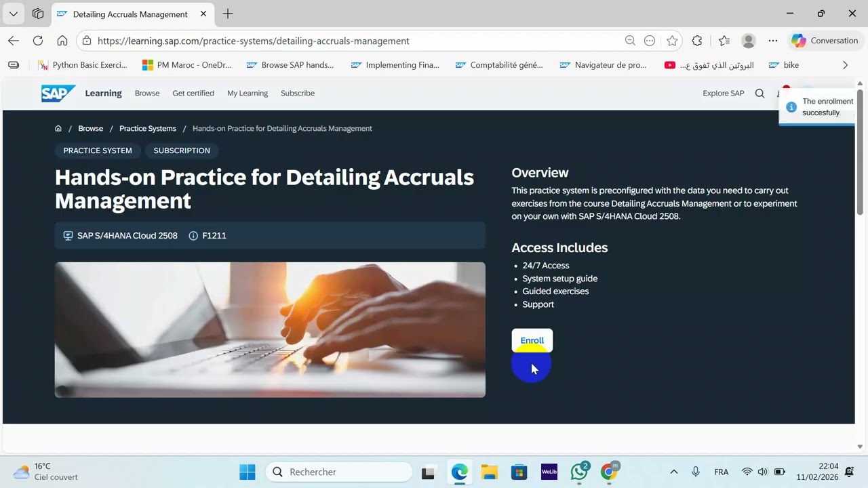Viewport: 868px width, 488px height.
Task: Click the enrollment notification info icon
Action: click(x=791, y=107)
